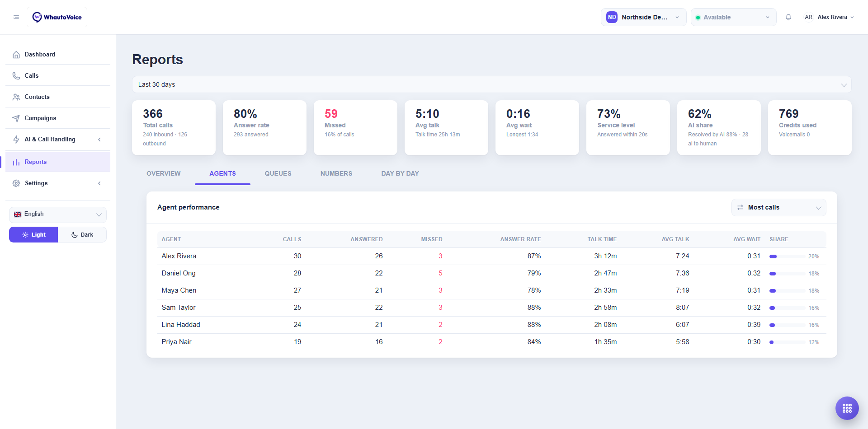This screenshot has width=868, height=429.
Task: Click the Missed calls card showing 59
Action: click(355, 128)
